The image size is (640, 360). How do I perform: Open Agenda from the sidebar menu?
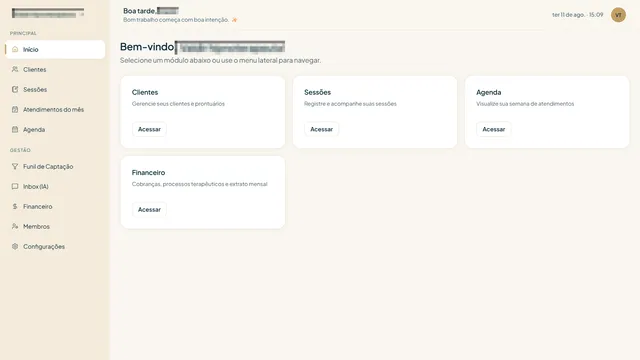coord(55,129)
